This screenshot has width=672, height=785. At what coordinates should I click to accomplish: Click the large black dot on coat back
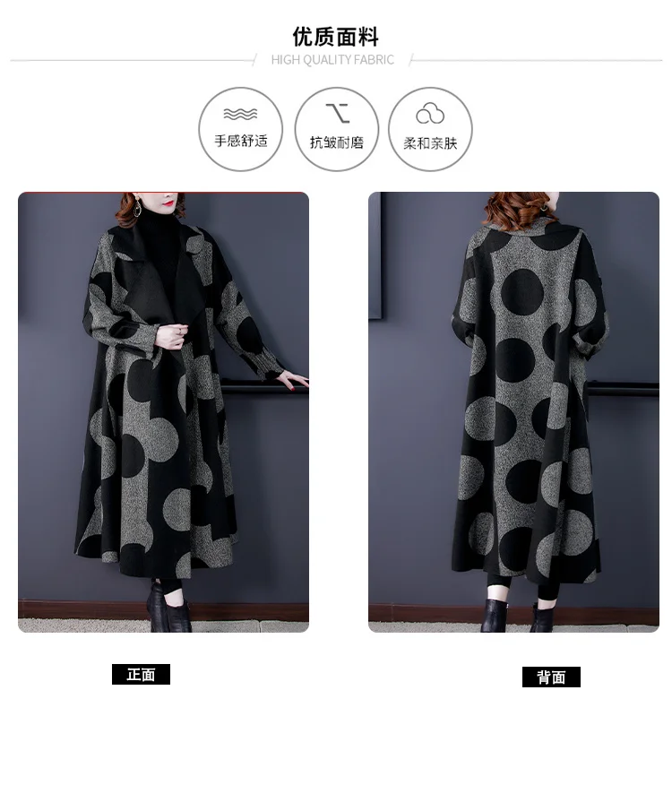pos(522,292)
